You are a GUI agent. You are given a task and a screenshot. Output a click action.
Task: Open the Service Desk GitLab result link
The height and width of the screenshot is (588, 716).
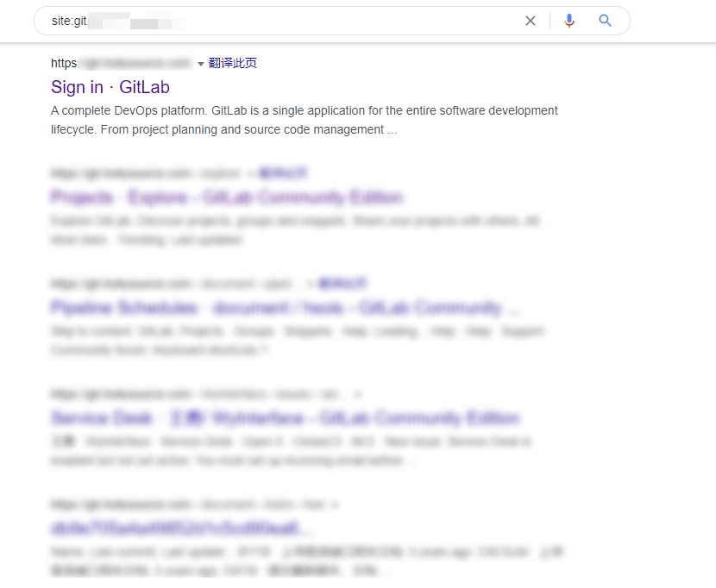pos(286,417)
